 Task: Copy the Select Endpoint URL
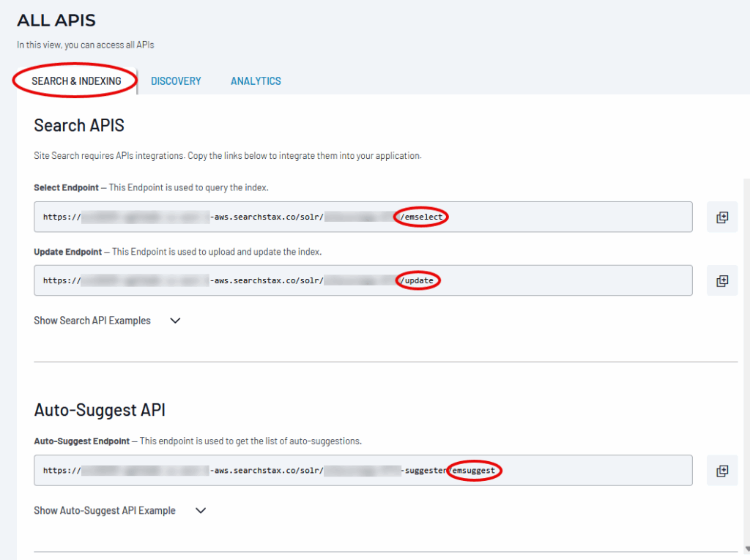721,217
